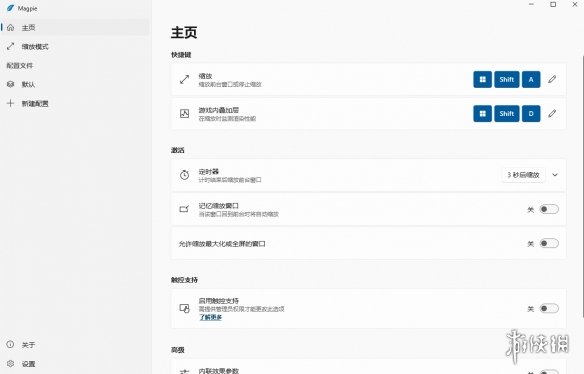584x374 pixels.
Task: Click the overlay chart icon in the 游戏内叠加层 card
Action: (184, 114)
